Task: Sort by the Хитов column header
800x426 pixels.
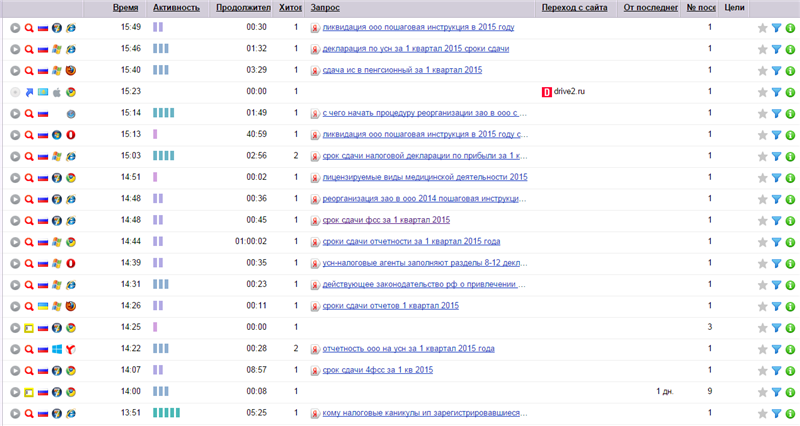Action: coord(290,8)
